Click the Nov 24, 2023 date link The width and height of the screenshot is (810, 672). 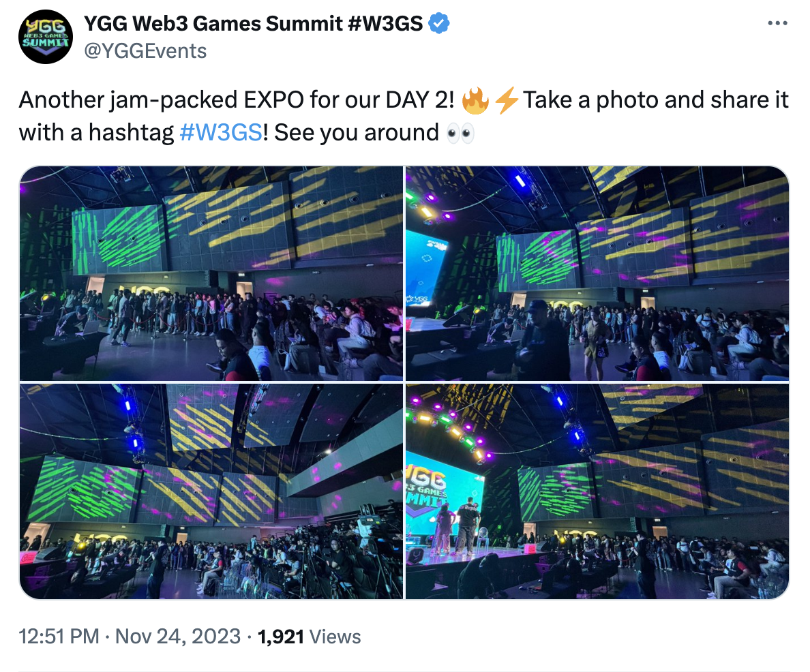click(x=178, y=637)
